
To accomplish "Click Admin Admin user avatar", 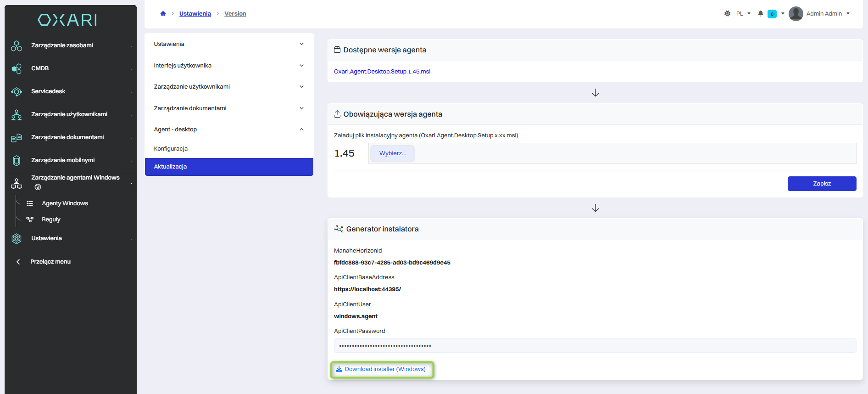I will click(x=796, y=14).
